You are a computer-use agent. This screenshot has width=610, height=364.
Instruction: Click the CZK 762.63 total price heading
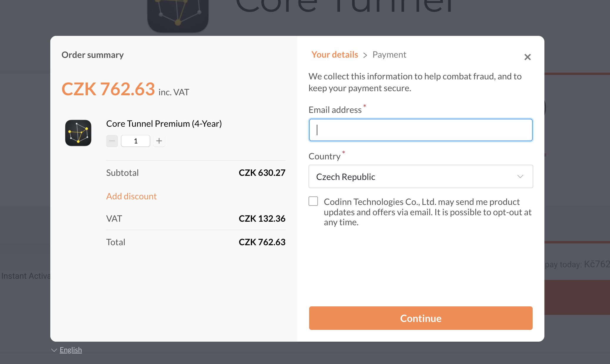108,89
